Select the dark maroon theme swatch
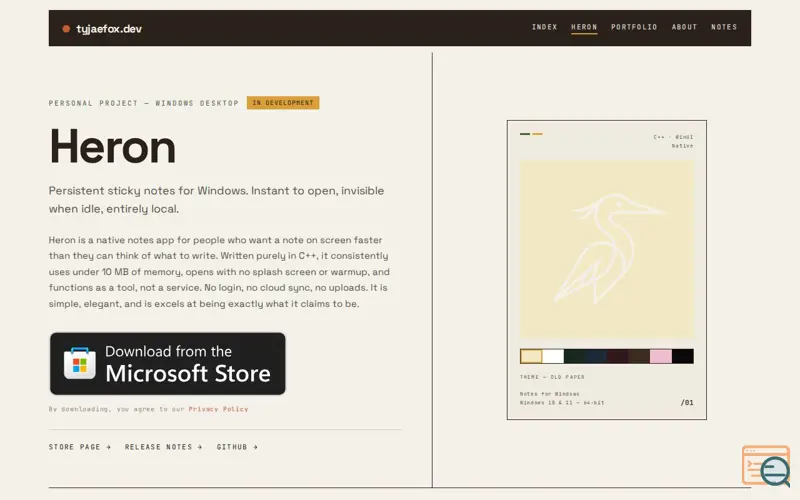 click(618, 356)
